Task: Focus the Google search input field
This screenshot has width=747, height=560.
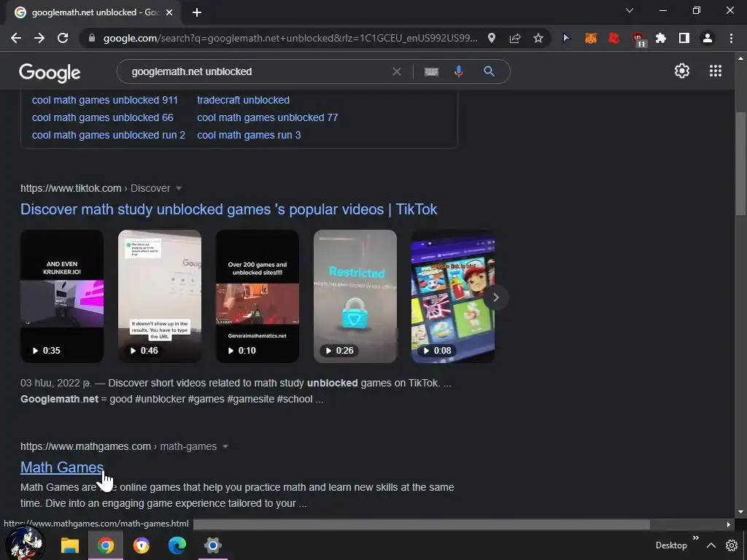Action: 258,71
